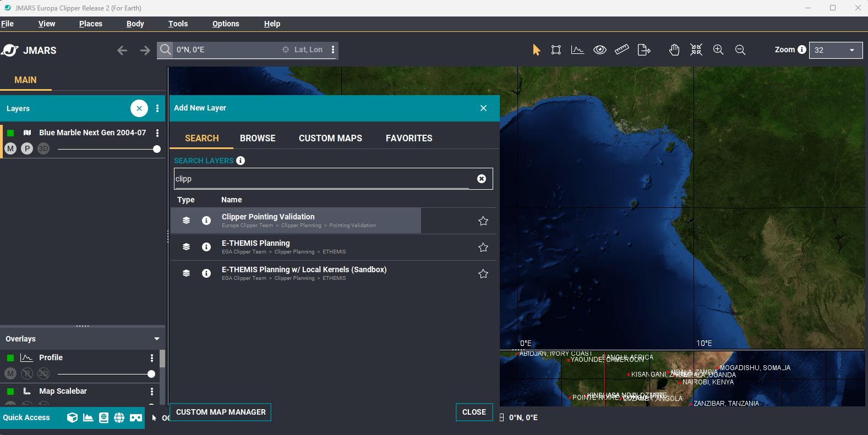Favorite the Clipper Pointing Validation layer
The image size is (868, 435).
pyautogui.click(x=483, y=221)
